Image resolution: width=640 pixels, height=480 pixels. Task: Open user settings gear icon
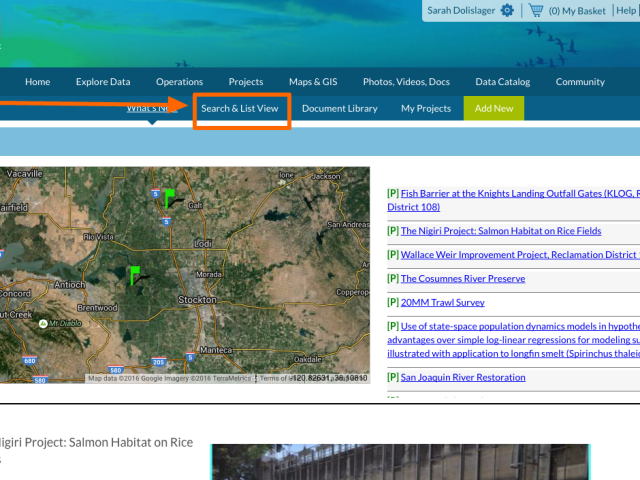pyautogui.click(x=507, y=10)
